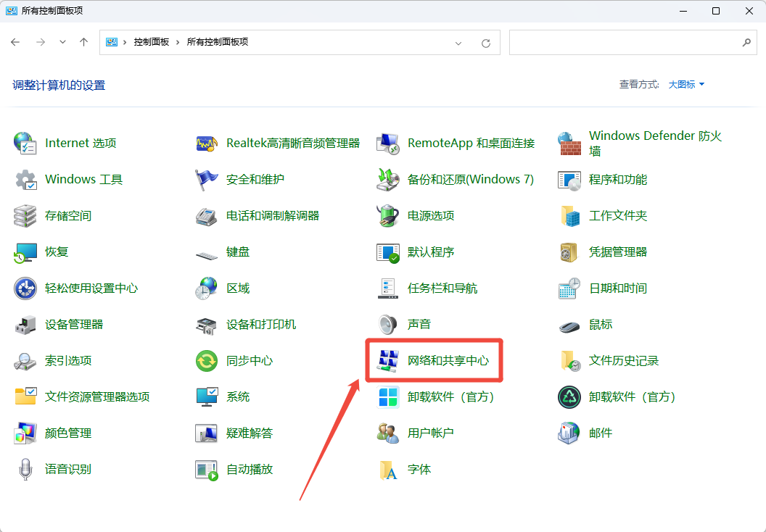Open the 鼠标 mouse icon
Screen dimensions: 766x532
click(569, 325)
